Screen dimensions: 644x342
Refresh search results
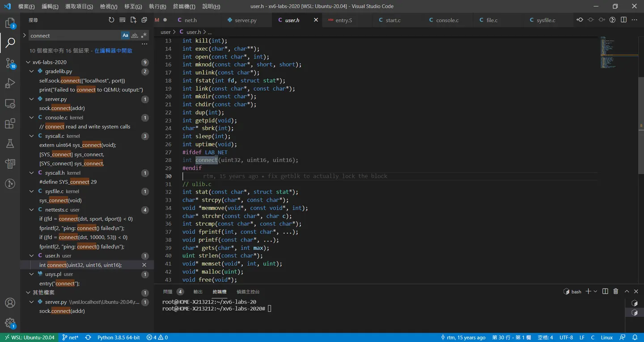click(111, 20)
